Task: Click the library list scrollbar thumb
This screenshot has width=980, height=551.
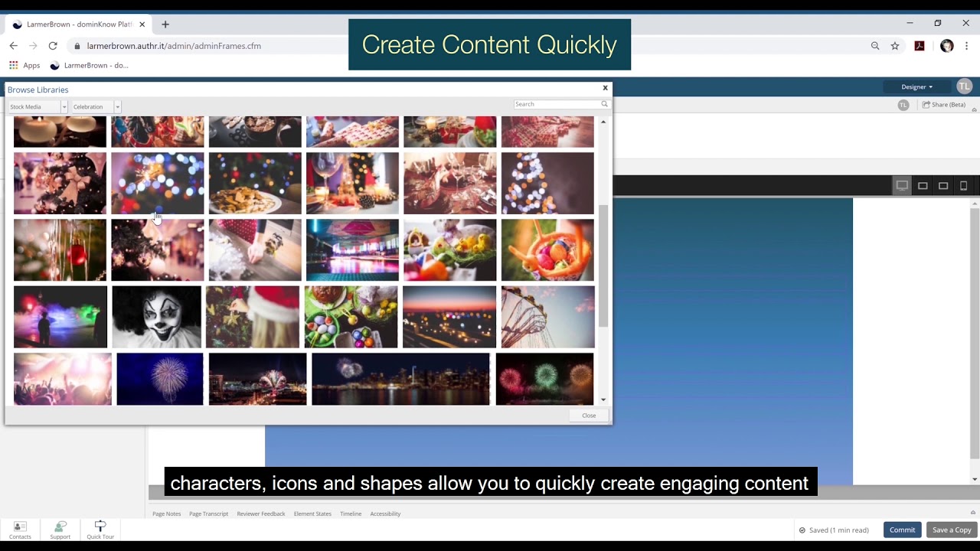Action: tap(603, 265)
